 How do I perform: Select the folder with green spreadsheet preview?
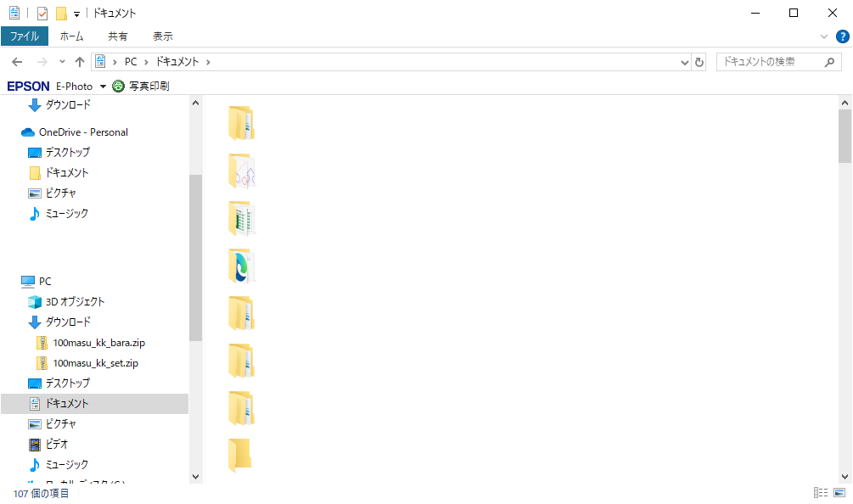click(242, 219)
